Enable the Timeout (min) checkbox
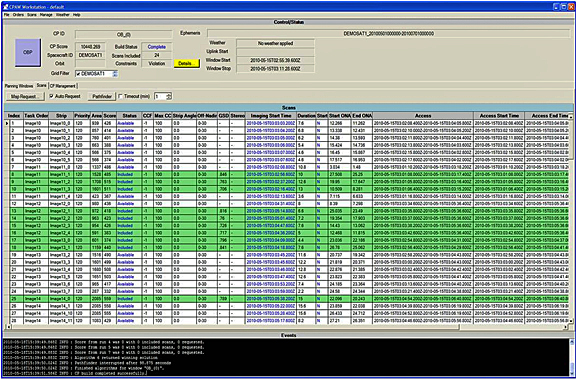576x379 pixels. click(121, 97)
